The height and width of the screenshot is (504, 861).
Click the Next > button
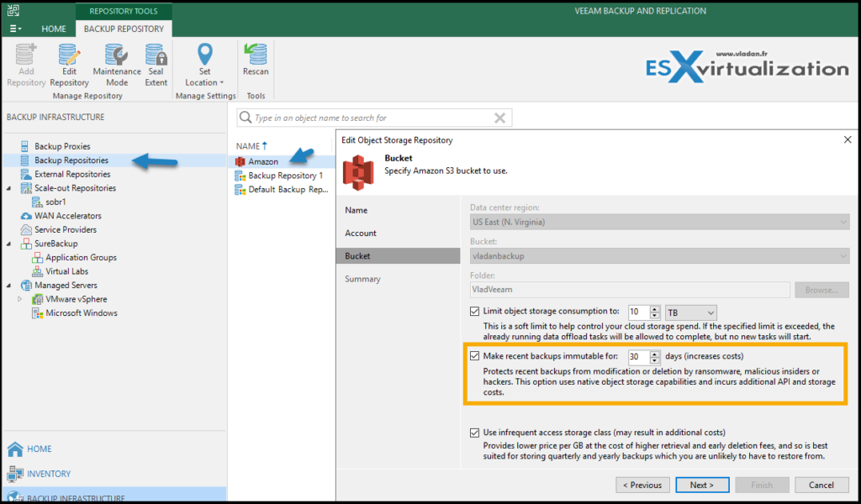702,485
